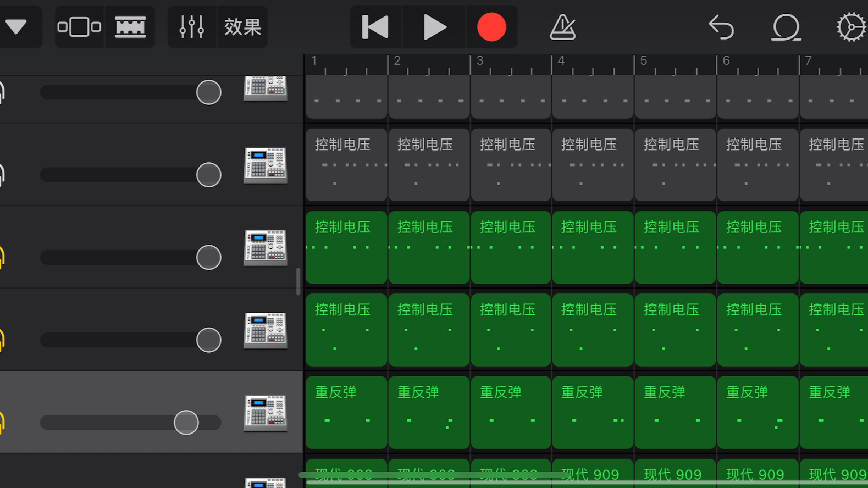Jump to bar 1 on ruler
Image resolution: width=868 pixels, height=488 pixels.
click(314, 60)
